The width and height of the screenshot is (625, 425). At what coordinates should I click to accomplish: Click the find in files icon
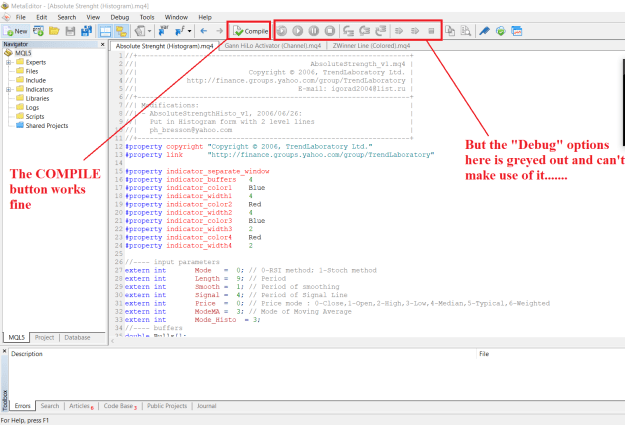[466, 31]
